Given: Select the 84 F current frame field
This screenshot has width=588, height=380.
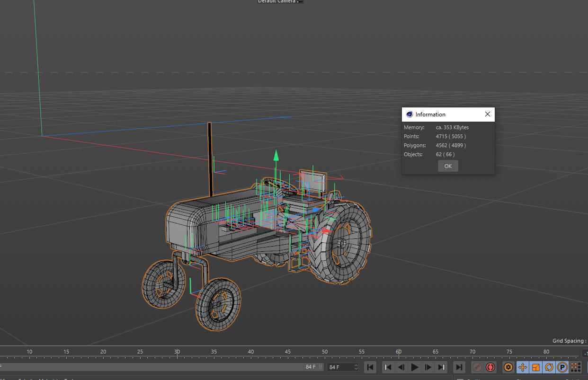Looking at the screenshot, I should pos(339,367).
